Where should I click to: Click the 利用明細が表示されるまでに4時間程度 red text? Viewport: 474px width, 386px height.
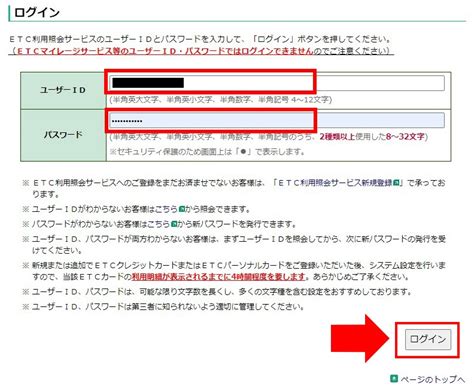[219, 277]
